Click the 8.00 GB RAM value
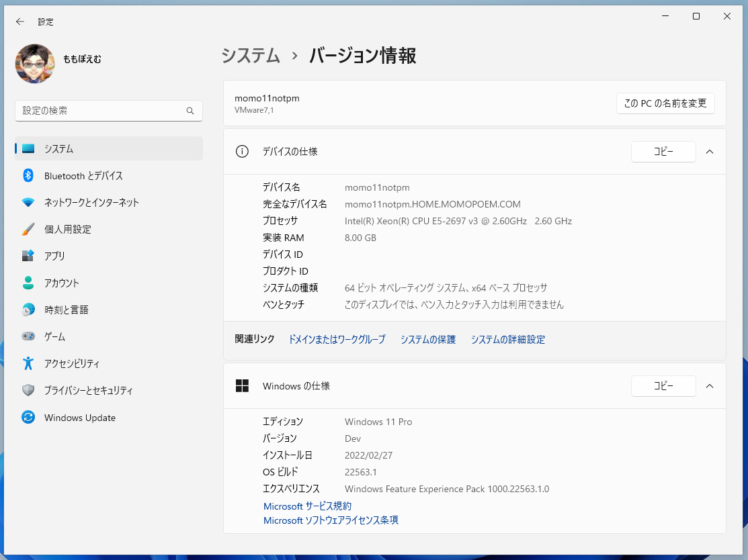Screen dimensions: 748x560 click(x=360, y=238)
